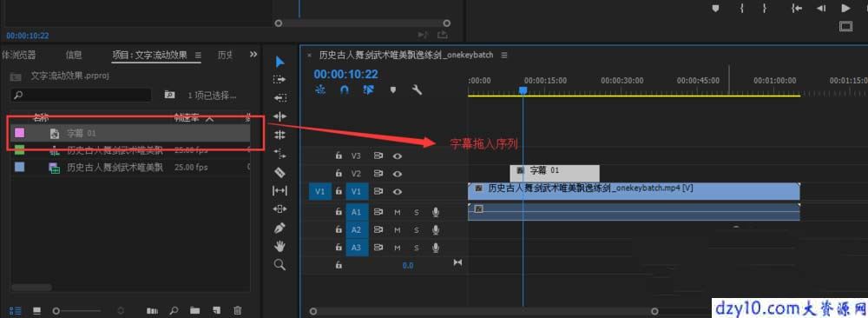
Task: Select the Hand tool
Action: point(280,246)
